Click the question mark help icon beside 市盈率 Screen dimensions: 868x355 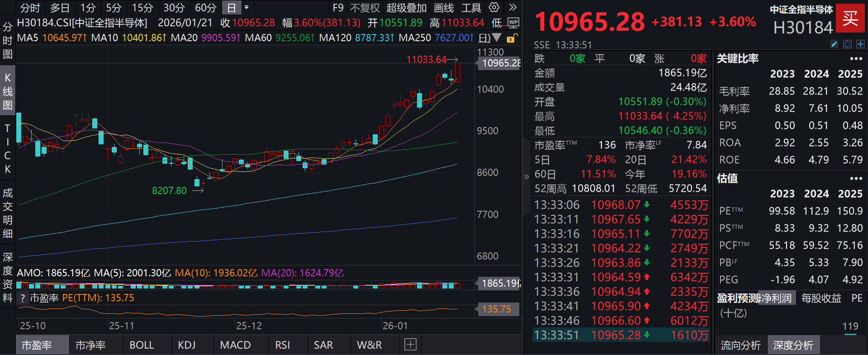click(x=23, y=298)
